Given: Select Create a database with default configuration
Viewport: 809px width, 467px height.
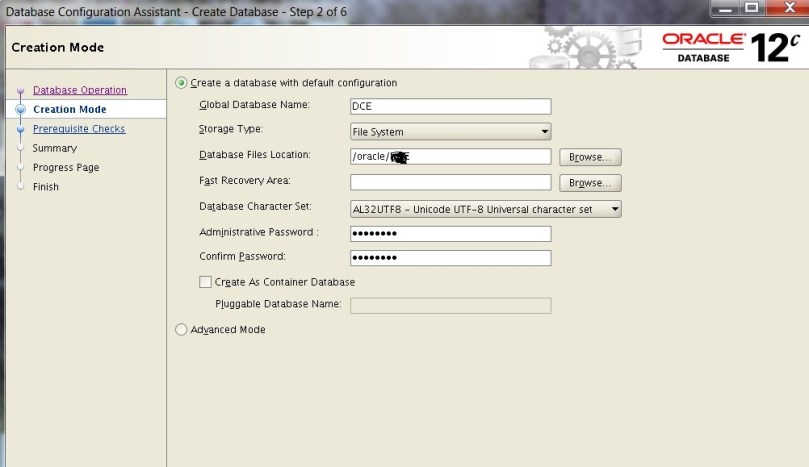Looking at the screenshot, I should click(x=182, y=83).
